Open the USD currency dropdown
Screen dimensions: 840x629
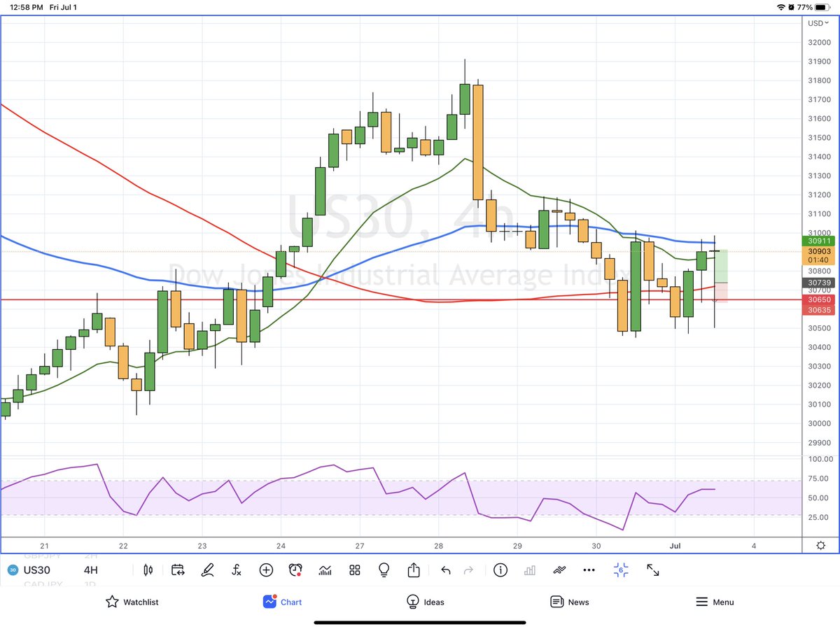pyautogui.click(x=818, y=22)
